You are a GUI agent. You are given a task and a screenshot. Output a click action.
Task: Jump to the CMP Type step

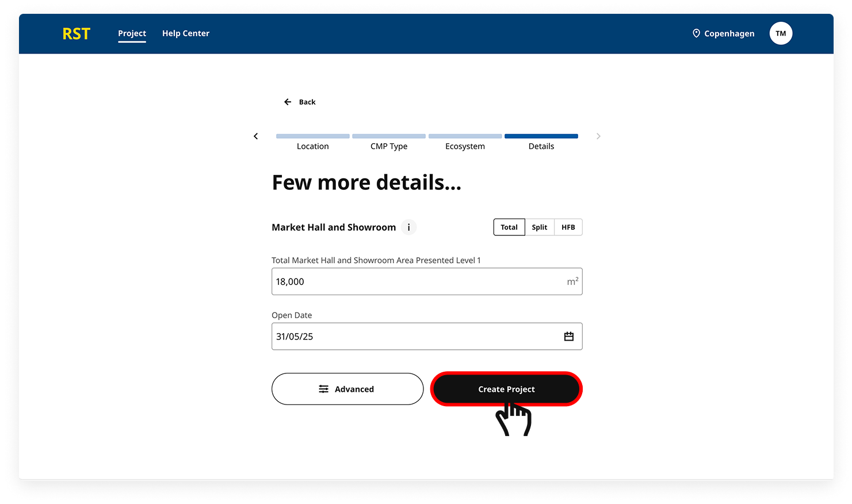pyautogui.click(x=389, y=142)
